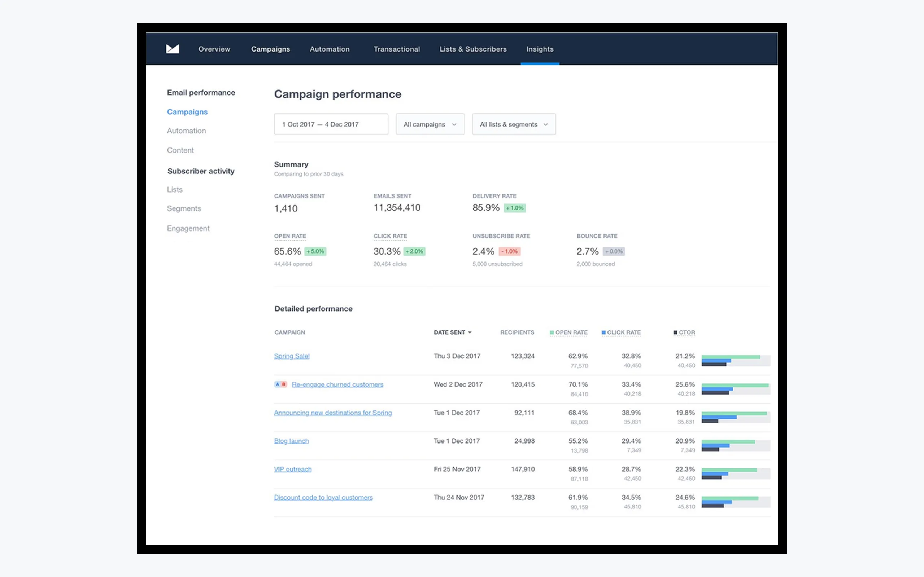924x577 pixels.
Task: Select the date range field
Action: 331,124
